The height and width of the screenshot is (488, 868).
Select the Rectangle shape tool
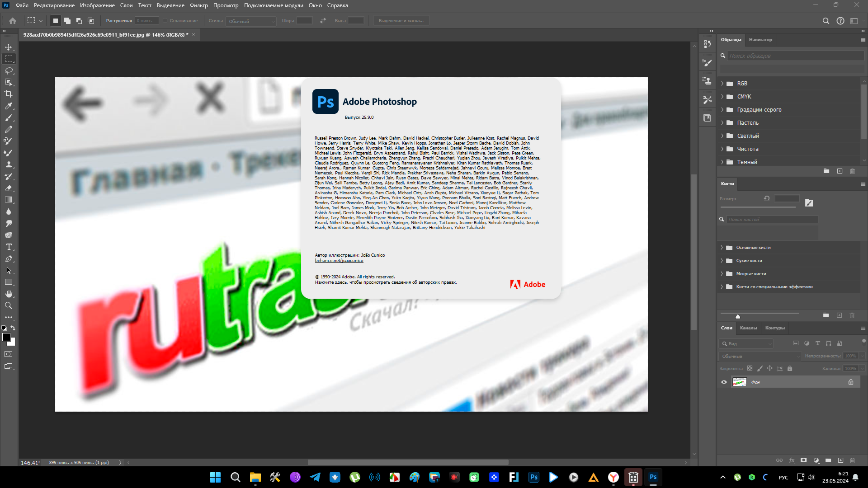[9, 282]
